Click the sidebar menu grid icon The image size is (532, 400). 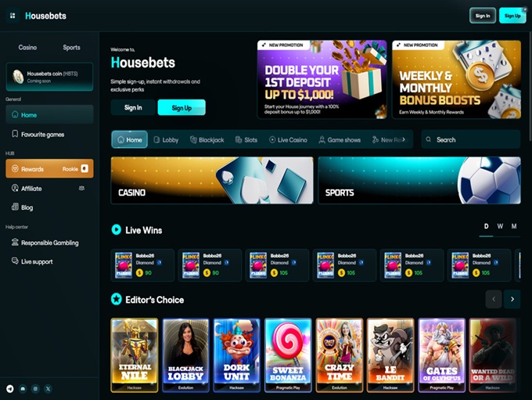(x=13, y=16)
